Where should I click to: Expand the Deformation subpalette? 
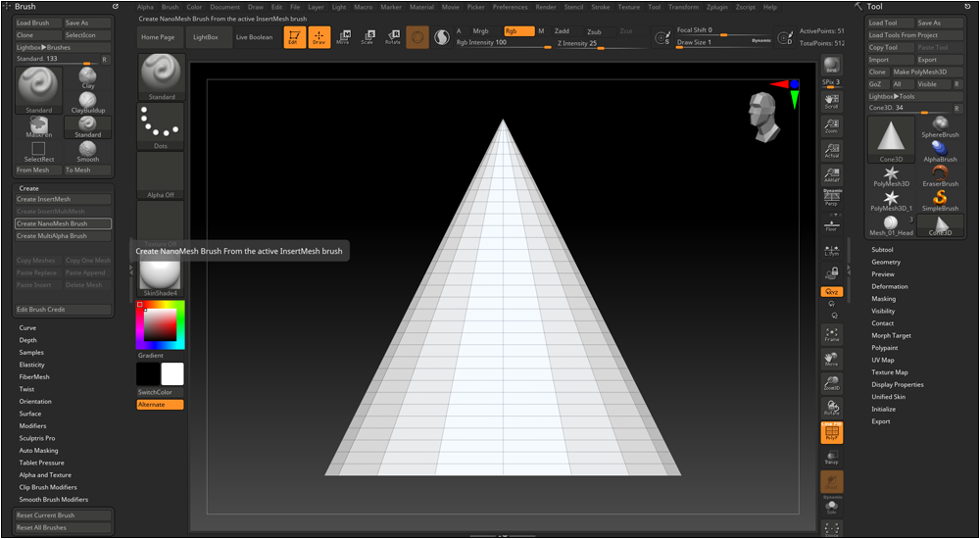[889, 286]
